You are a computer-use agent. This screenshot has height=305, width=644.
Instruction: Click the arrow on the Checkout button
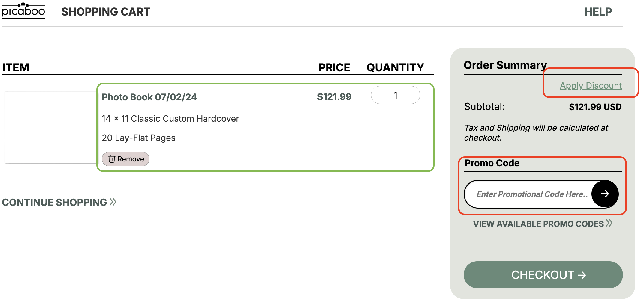[x=582, y=275]
